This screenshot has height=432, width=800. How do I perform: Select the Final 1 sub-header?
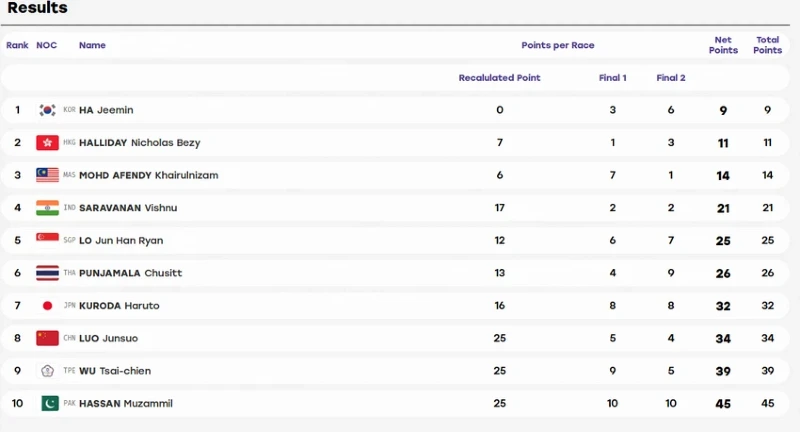click(x=612, y=78)
